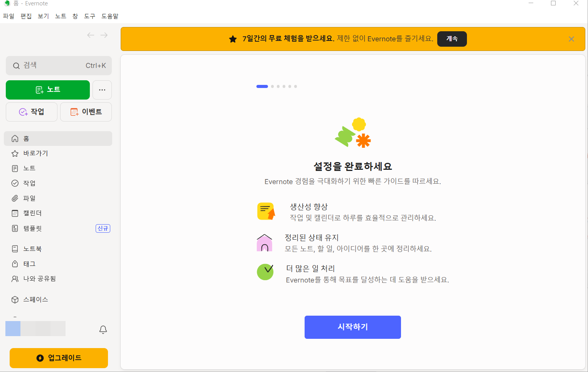Open 스페이스 in the sidebar

(58, 299)
